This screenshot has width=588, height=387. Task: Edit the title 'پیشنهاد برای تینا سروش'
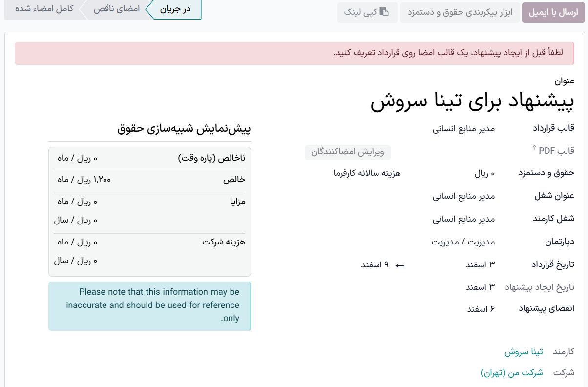coord(472,101)
